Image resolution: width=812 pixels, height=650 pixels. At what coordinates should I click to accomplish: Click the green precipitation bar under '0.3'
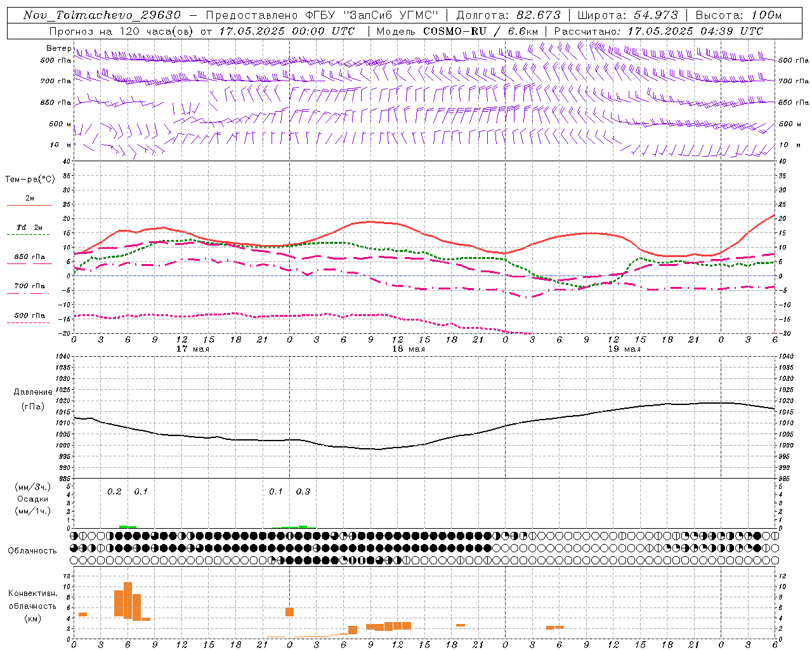[x=303, y=527]
